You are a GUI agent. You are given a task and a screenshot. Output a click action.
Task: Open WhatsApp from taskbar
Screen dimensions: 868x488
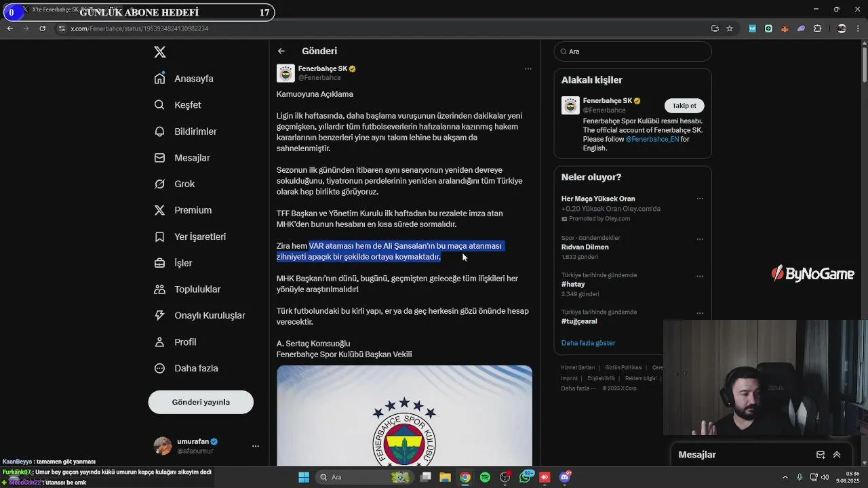click(525, 477)
